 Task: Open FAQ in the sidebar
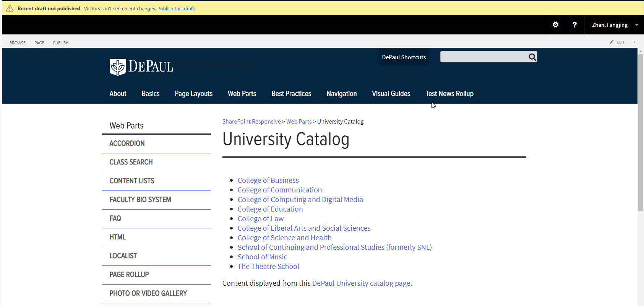click(x=156, y=218)
